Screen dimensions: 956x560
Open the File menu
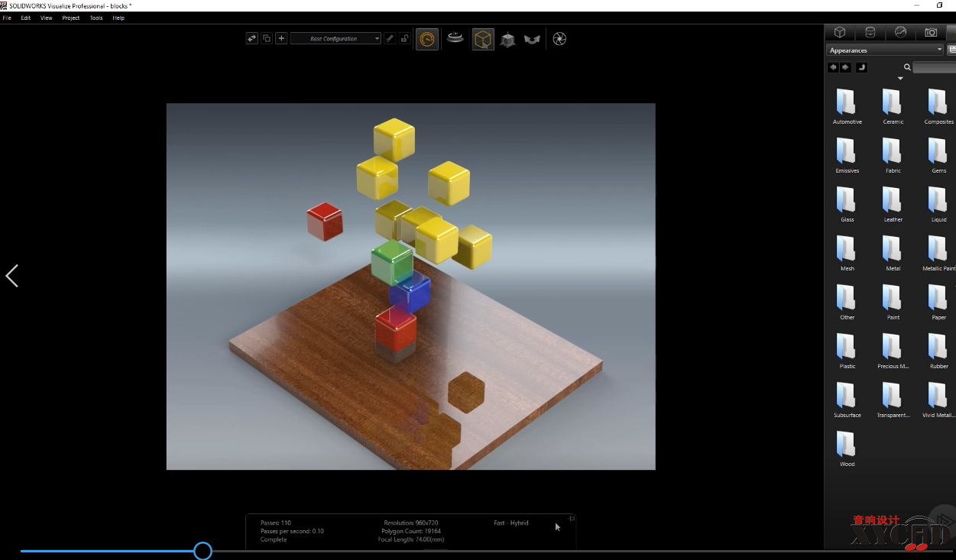pyautogui.click(x=7, y=18)
